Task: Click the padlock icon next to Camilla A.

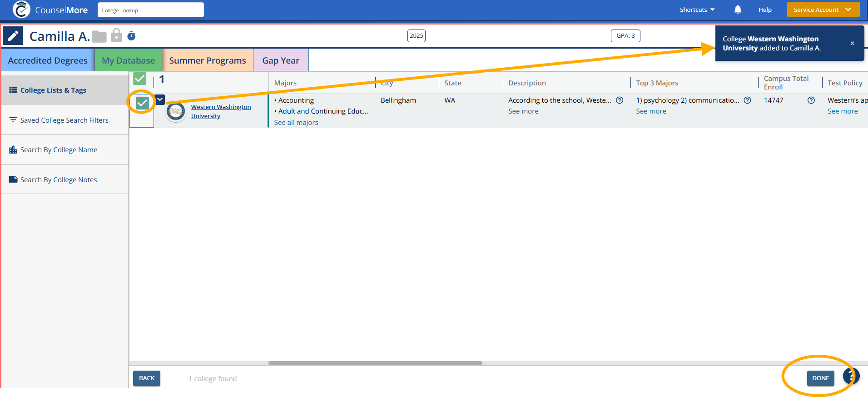Action: [117, 35]
